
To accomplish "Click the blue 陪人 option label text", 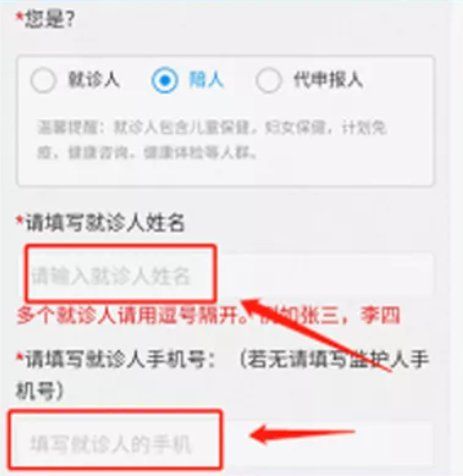I will tap(206, 80).
